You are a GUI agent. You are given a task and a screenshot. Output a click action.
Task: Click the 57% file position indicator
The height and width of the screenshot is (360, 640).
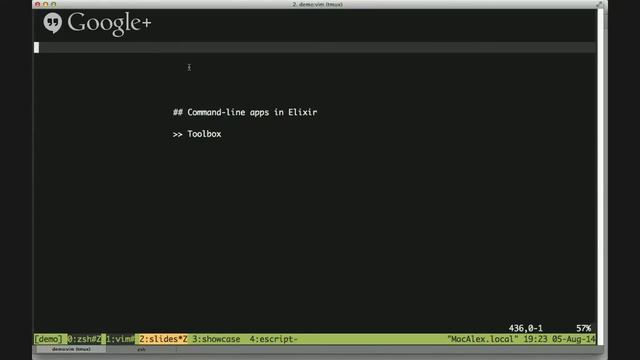(x=583, y=328)
